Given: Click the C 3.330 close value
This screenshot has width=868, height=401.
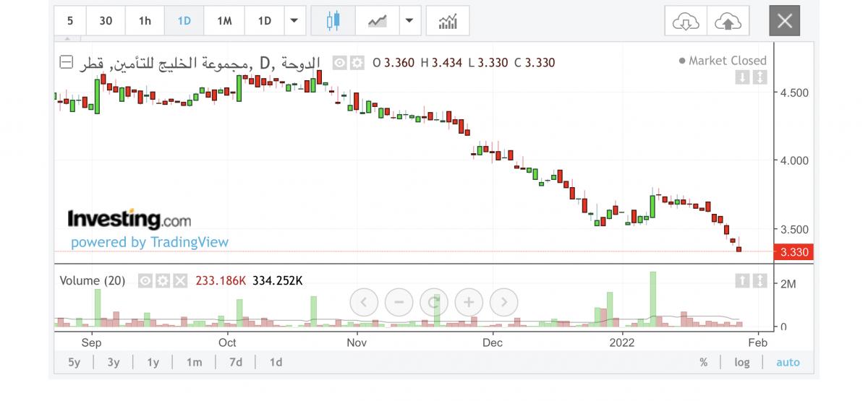Looking at the screenshot, I should point(535,63).
